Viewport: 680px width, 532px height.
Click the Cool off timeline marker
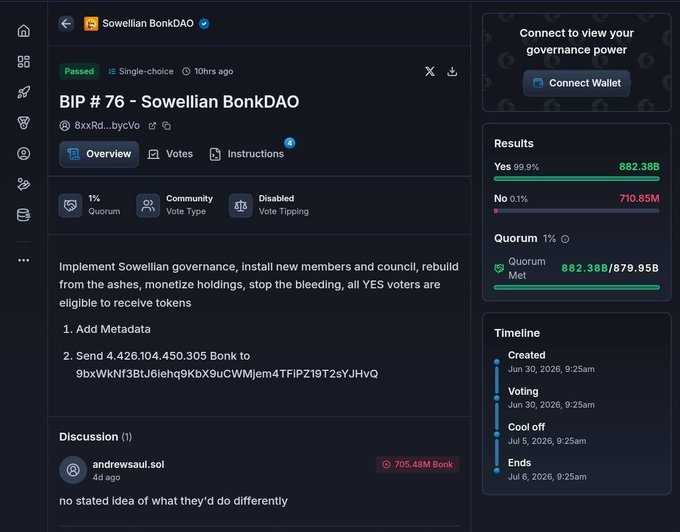(x=497, y=434)
